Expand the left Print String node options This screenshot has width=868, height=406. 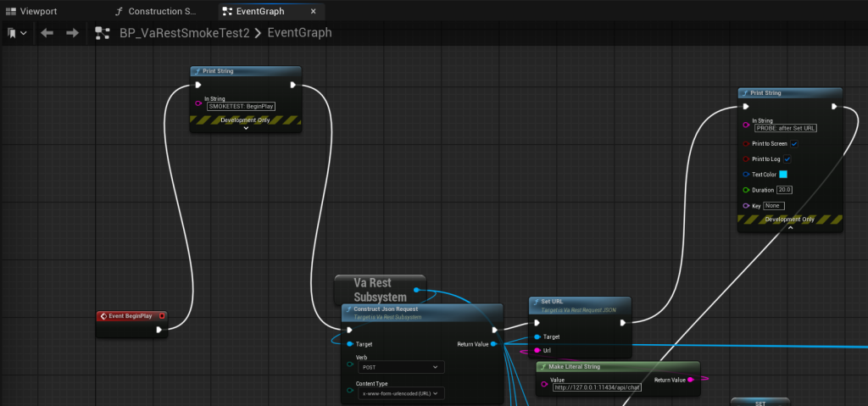[246, 130]
